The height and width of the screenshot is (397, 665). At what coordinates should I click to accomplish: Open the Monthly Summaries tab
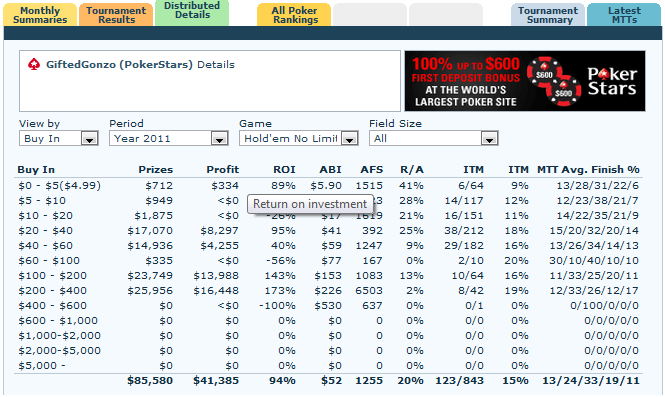40,15
